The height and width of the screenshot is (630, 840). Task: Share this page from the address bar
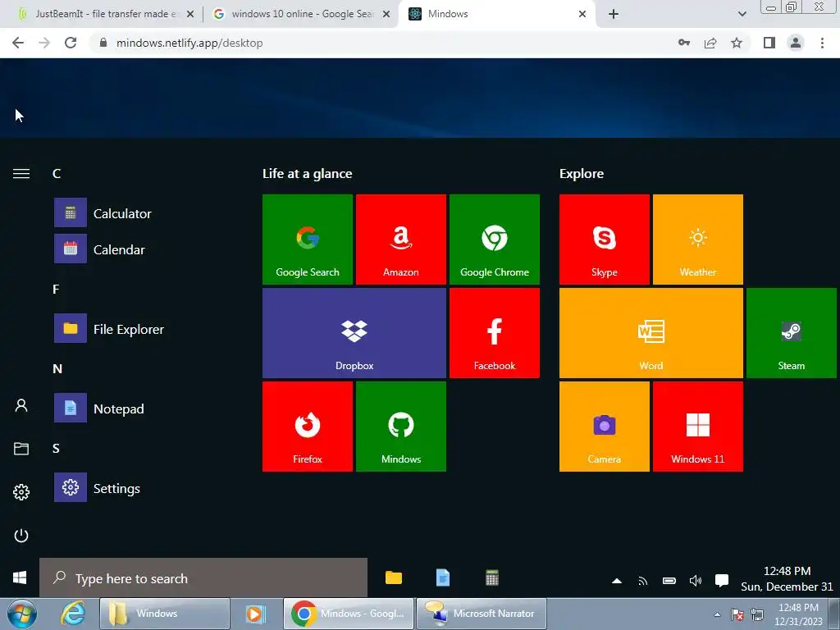(710, 43)
